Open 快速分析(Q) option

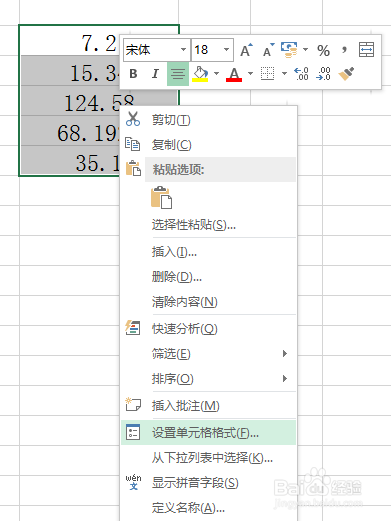click(x=208, y=329)
